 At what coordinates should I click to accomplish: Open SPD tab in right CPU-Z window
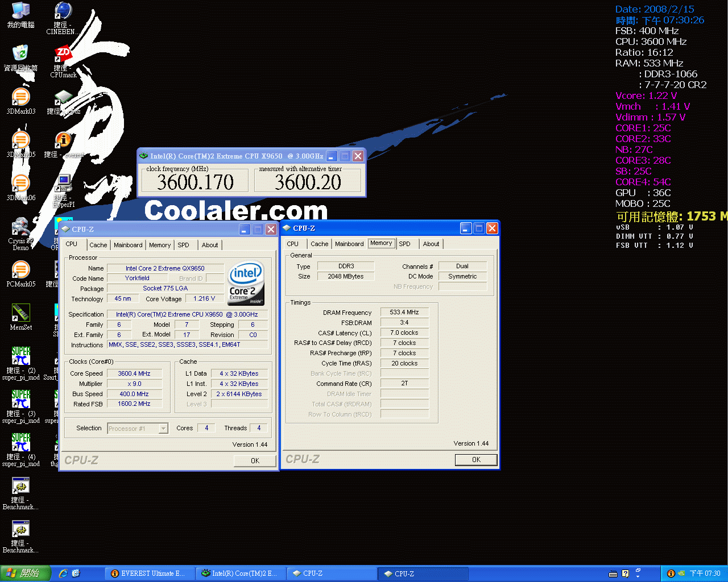tap(404, 244)
